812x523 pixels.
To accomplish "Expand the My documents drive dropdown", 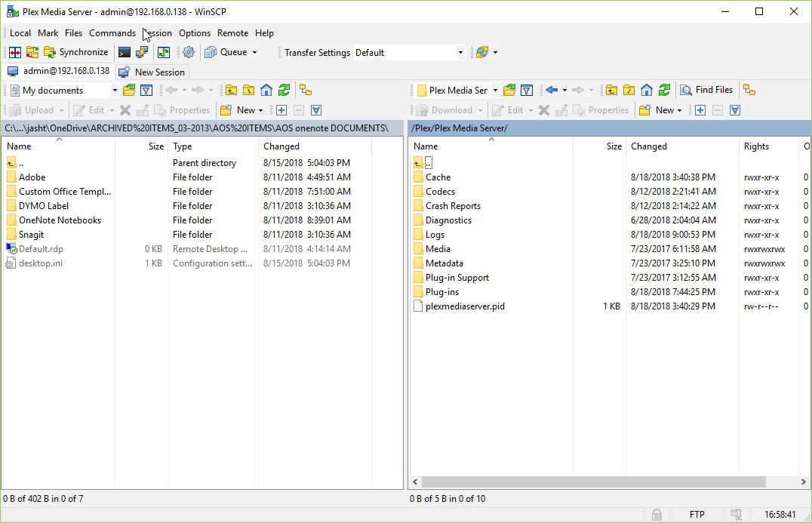I will (x=115, y=90).
